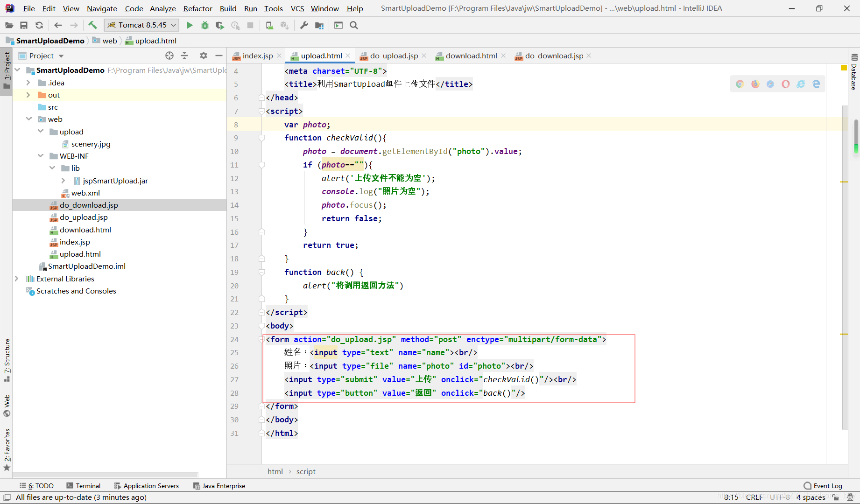The height and width of the screenshot is (504, 860).
Task: Click the Project panel horizontal scrollbar
Action: (106, 475)
